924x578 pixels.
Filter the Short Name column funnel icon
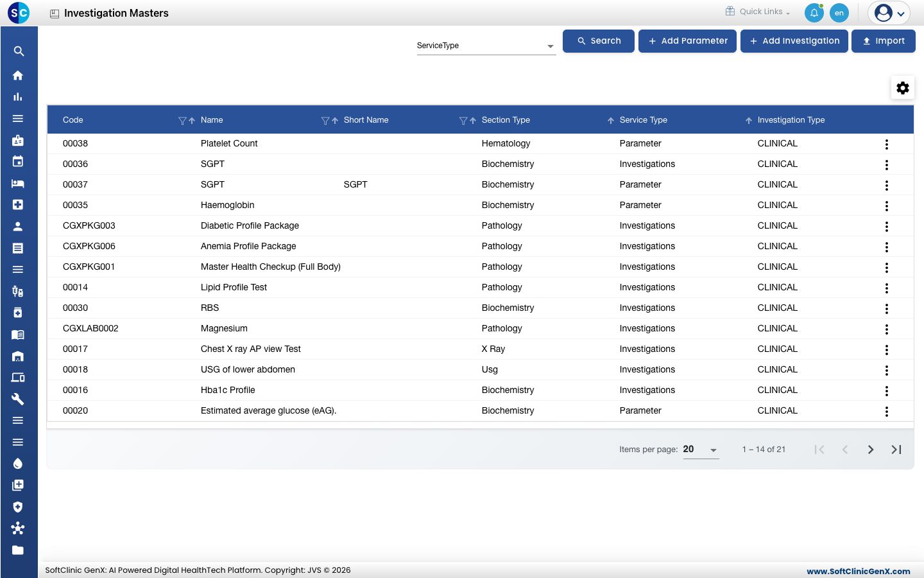pyautogui.click(x=463, y=121)
